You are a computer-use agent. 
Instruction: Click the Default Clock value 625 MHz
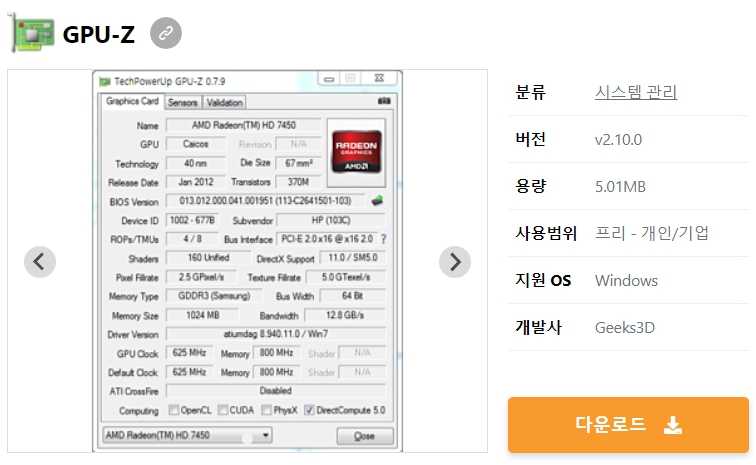(189, 372)
